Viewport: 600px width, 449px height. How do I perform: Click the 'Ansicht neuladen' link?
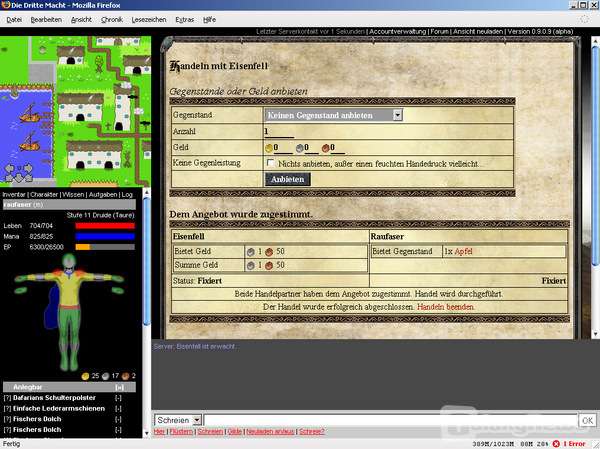click(478, 31)
